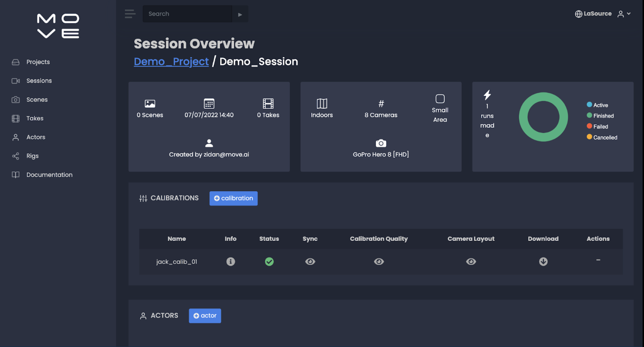Click the MOVE logo
The width and height of the screenshot is (644, 347).
tap(58, 26)
